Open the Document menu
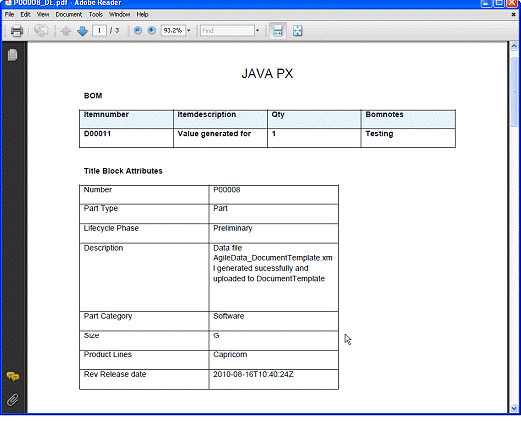Viewport: 521px width, 423px height. point(69,15)
